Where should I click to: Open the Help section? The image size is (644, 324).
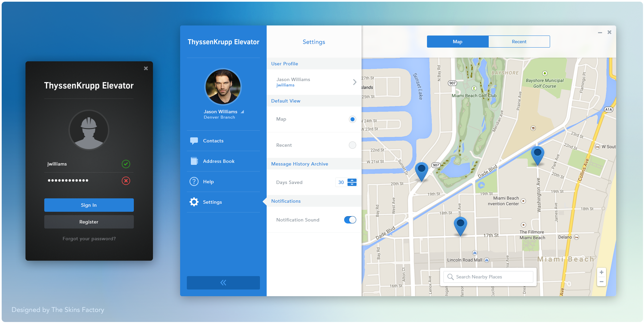tap(208, 182)
